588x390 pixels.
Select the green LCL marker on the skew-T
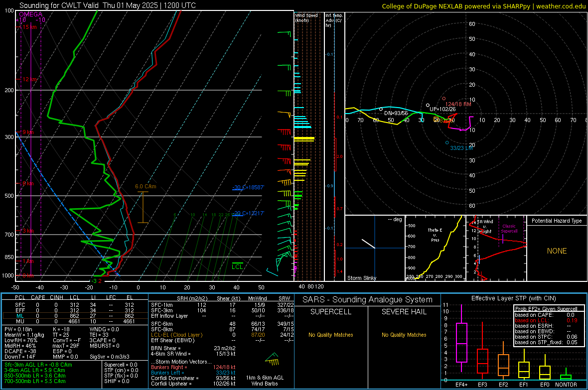point(237,266)
